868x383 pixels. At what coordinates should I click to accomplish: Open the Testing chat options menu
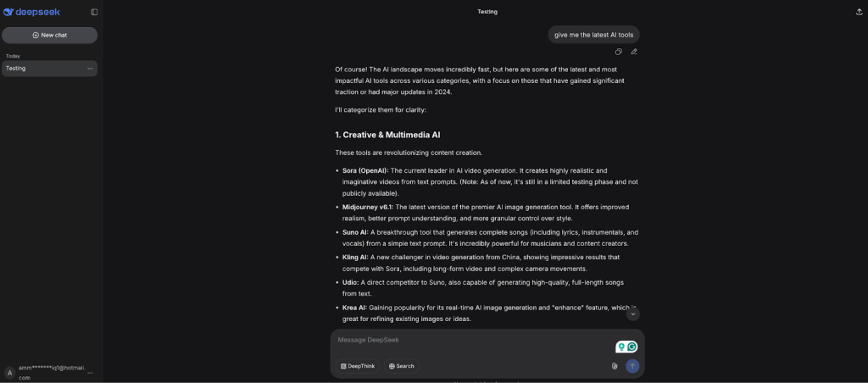90,69
